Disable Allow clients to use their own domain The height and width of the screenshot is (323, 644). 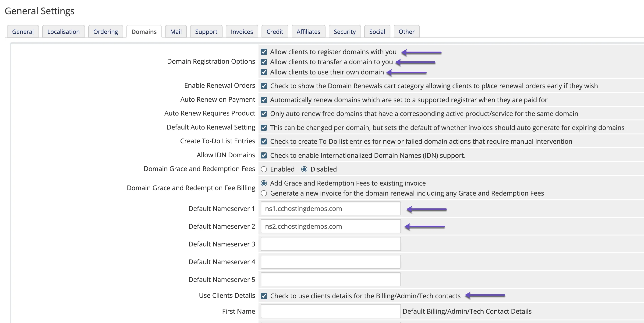(264, 72)
